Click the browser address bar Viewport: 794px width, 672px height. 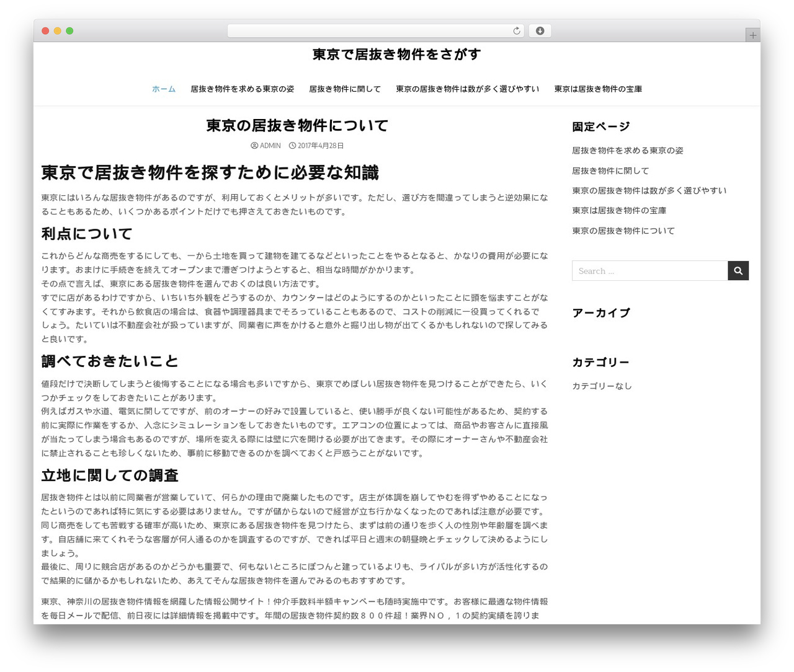(x=376, y=31)
